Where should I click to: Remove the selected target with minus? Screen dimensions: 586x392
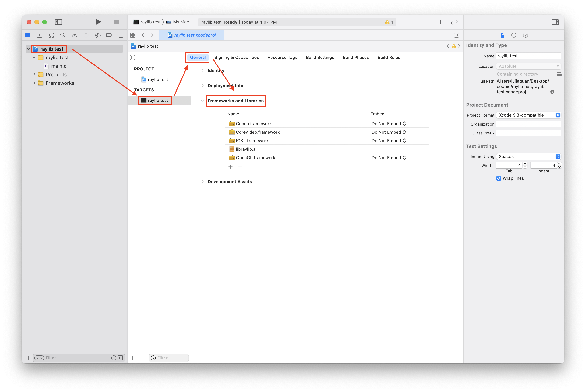142,358
